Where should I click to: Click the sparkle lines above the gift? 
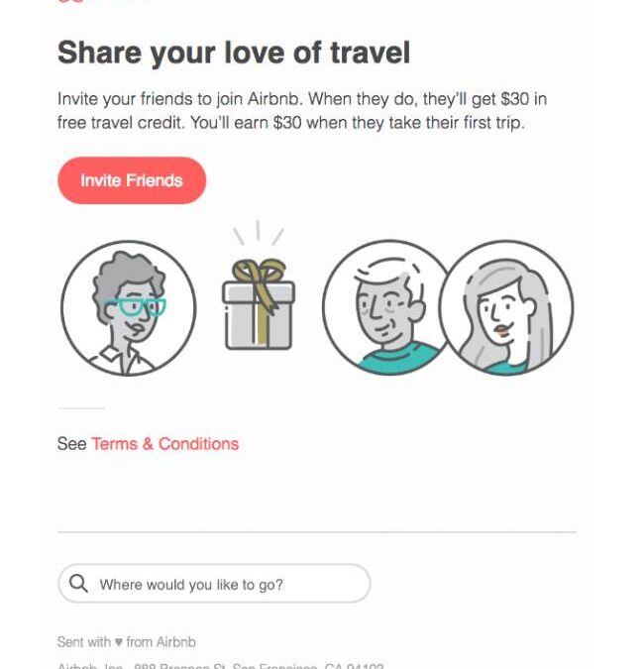click(x=259, y=233)
